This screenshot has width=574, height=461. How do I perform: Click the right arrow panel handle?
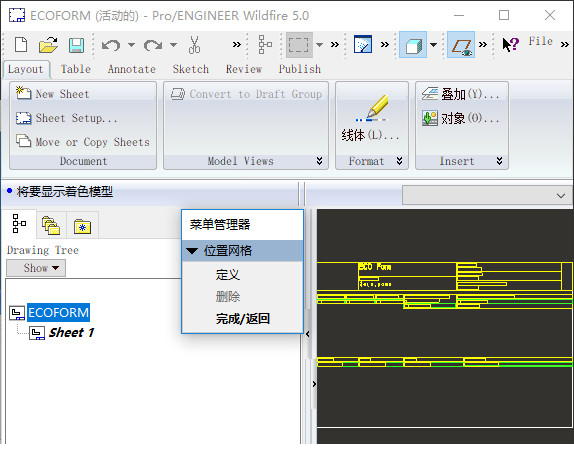(314, 384)
